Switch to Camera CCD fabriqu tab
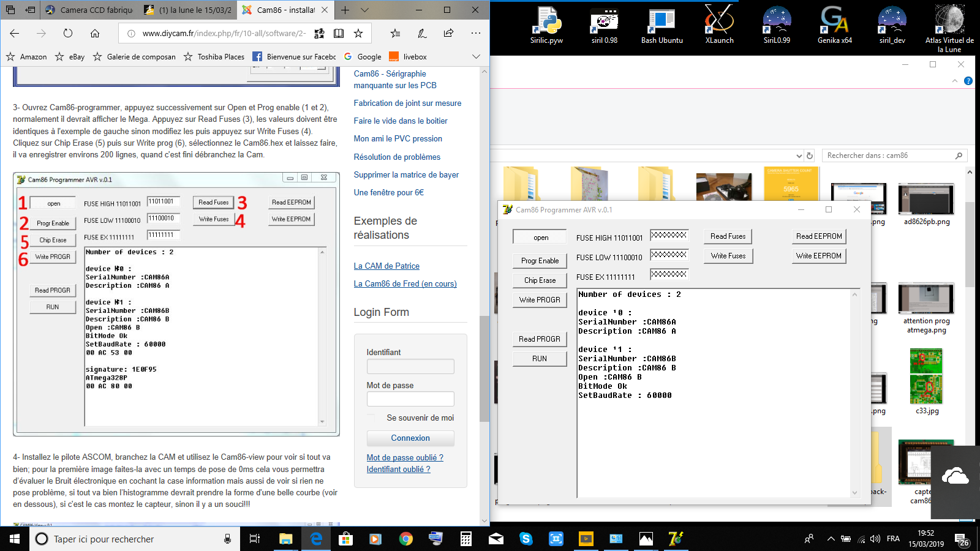This screenshot has width=980, height=551. 89,10
